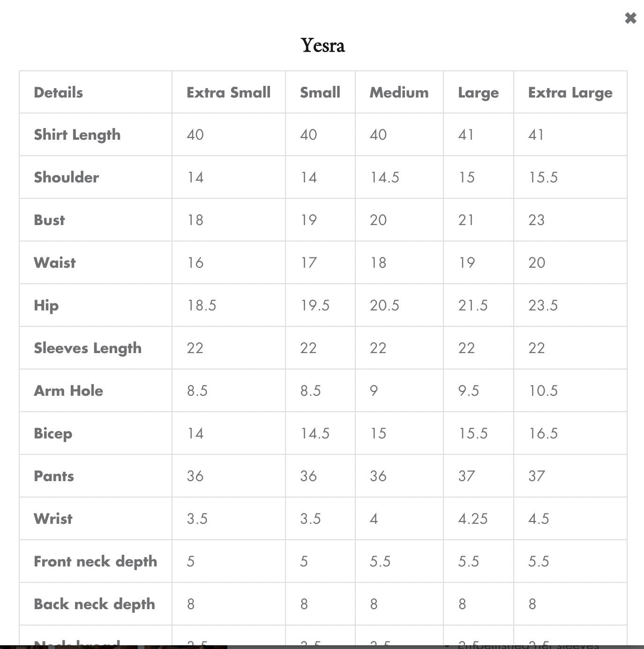Select the Extra Large column header
Screen dimensions: 644x649
point(570,92)
